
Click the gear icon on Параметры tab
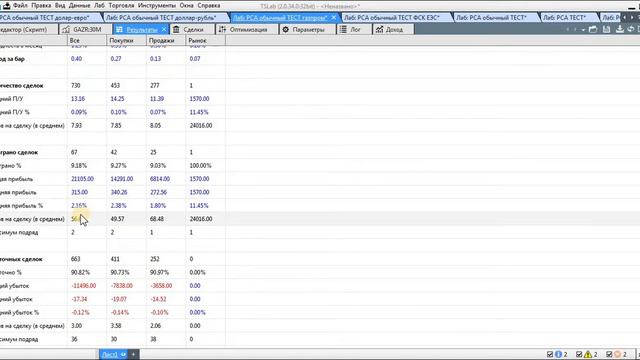(285, 29)
